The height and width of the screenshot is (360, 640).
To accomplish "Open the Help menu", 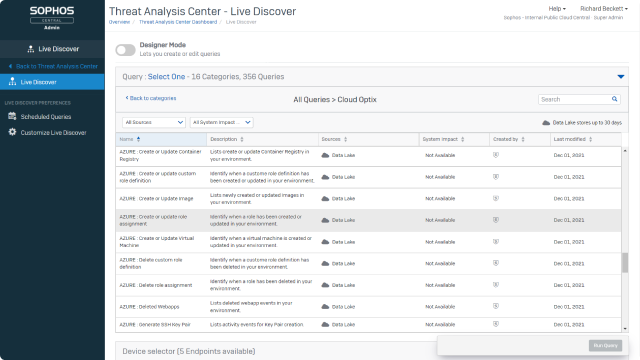I will tap(557, 9).
